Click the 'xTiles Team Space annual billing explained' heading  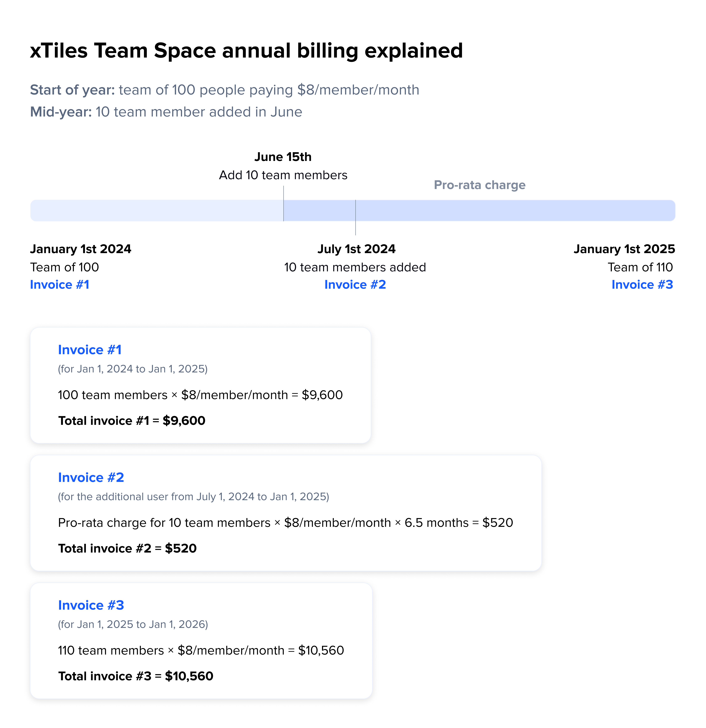[246, 51]
